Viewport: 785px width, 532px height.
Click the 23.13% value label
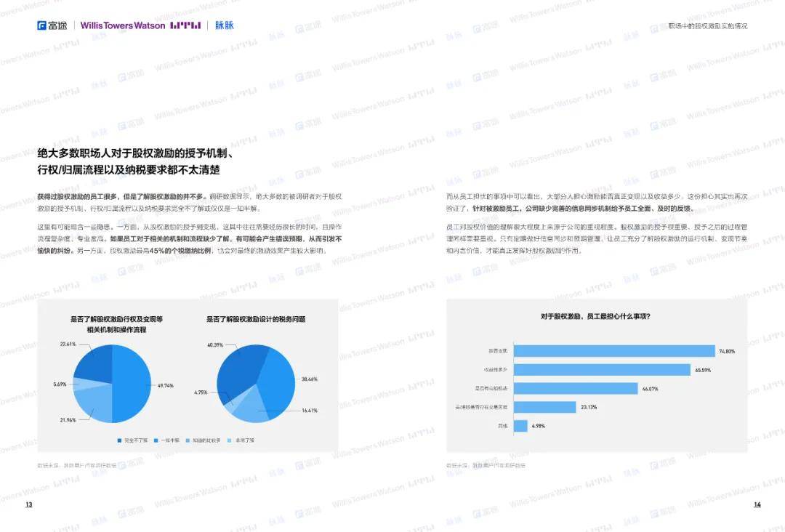[x=589, y=408]
